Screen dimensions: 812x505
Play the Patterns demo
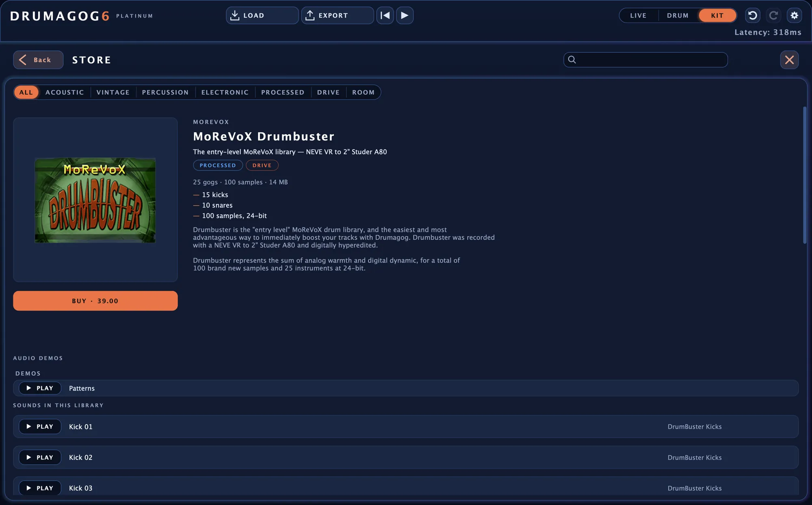tap(40, 388)
